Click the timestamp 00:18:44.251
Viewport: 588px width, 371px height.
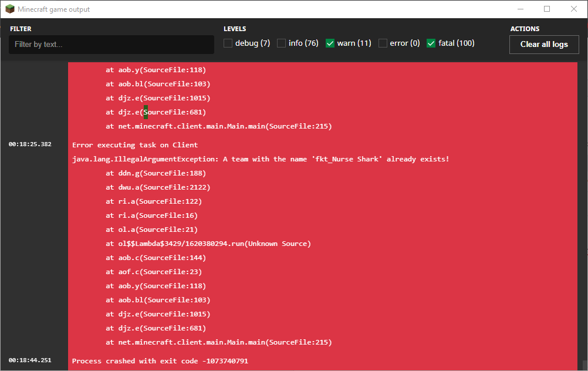[x=30, y=360]
